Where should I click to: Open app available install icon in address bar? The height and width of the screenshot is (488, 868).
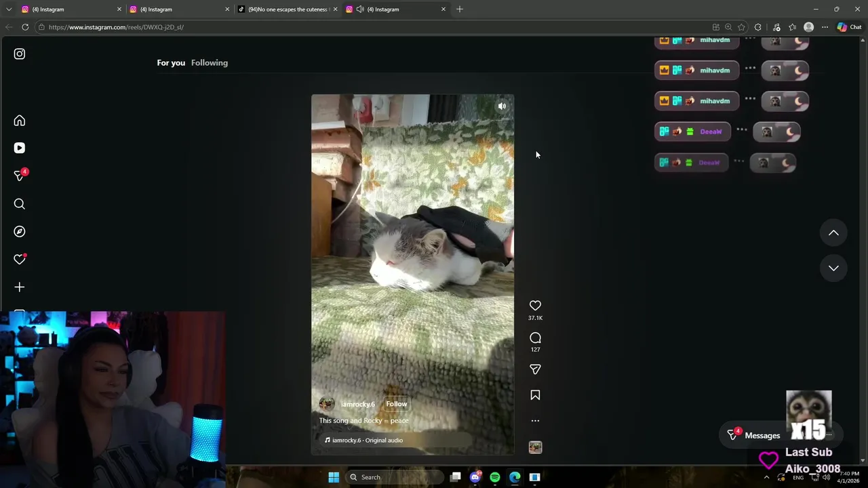715,27
